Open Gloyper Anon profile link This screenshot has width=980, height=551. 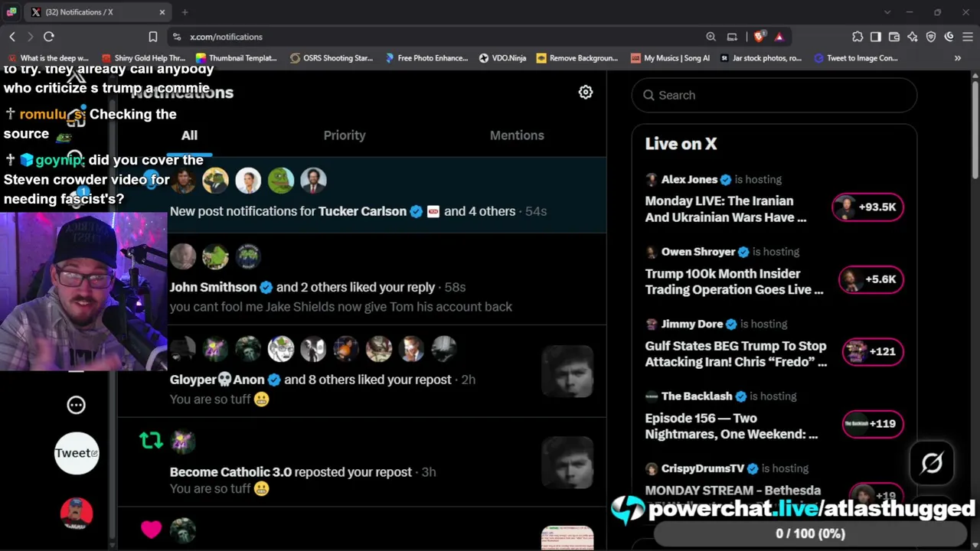[x=217, y=380]
